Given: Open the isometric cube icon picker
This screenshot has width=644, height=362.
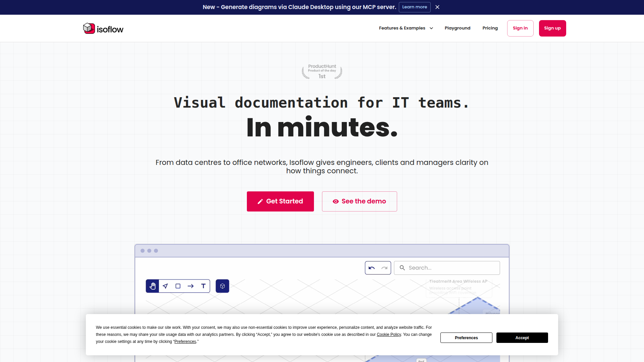Looking at the screenshot, I should tap(222, 286).
